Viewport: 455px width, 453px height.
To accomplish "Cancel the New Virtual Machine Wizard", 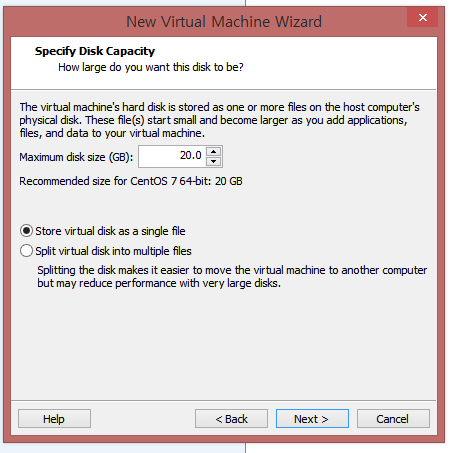I will pyautogui.click(x=393, y=419).
